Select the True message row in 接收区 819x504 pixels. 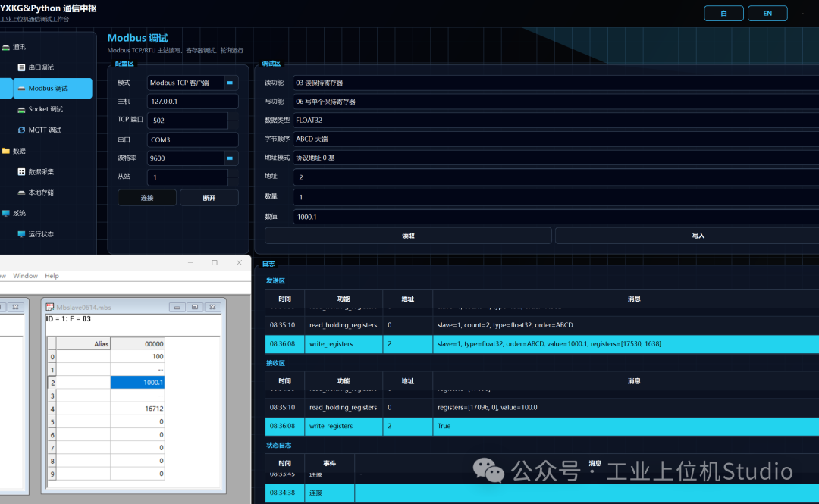point(541,426)
